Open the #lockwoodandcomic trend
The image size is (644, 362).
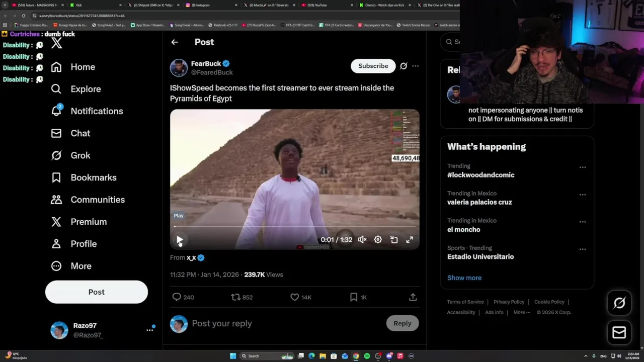point(480,175)
